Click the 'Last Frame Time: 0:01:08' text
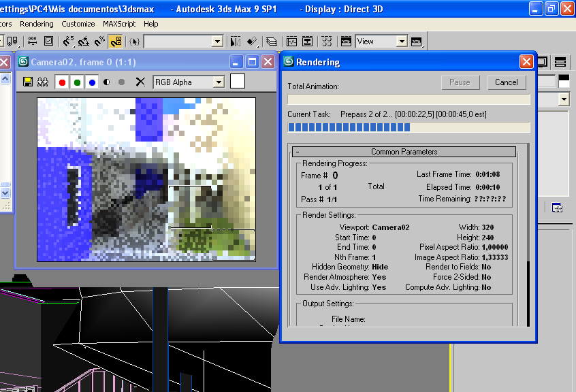This screenshot has height=392, width=576. 458,174
